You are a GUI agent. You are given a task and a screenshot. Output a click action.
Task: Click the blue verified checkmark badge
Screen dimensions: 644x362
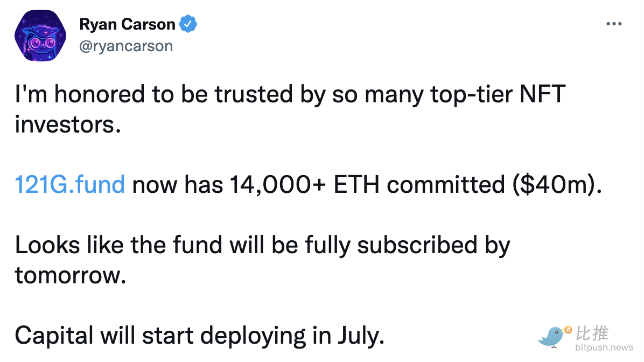(x=188, y=24)
